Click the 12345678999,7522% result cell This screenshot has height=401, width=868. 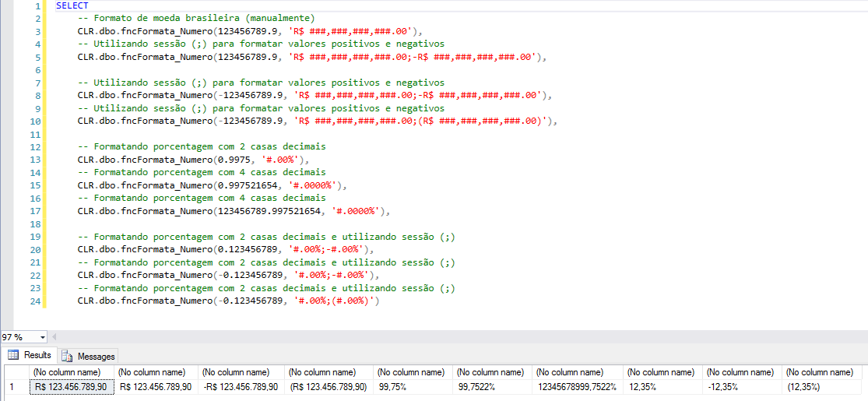pyautogui.click(x=577, y=387)
